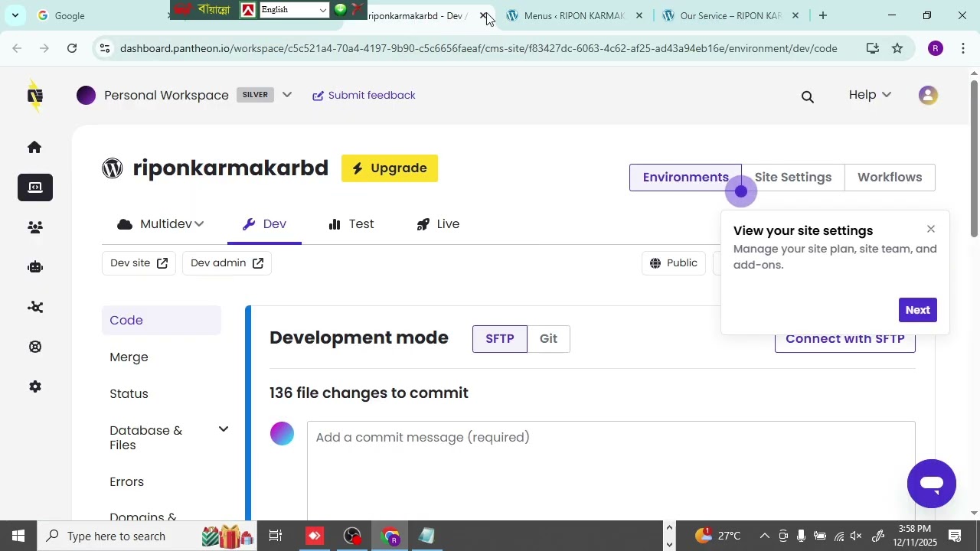Image resolution: width=980 pixels, height=551 pixels.
Task: Open the lifebuoy Support icon in sidebar
Action: (x=35, y=347)
